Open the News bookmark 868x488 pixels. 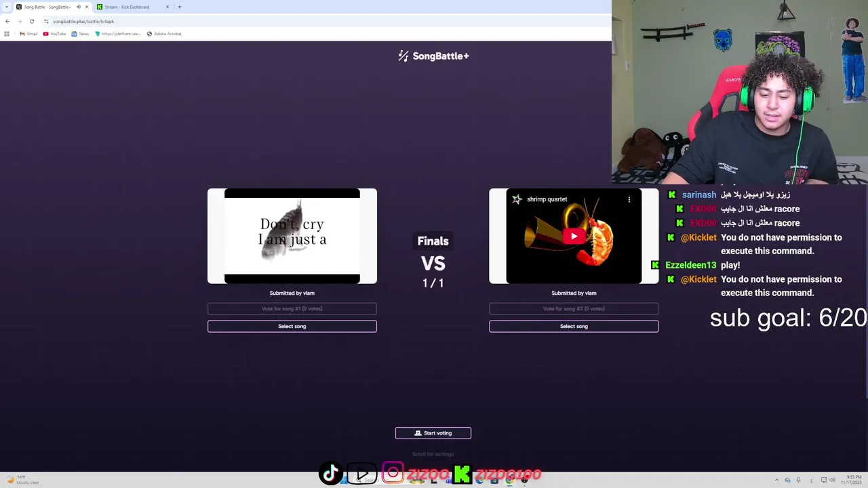click(x=80, y=33)
